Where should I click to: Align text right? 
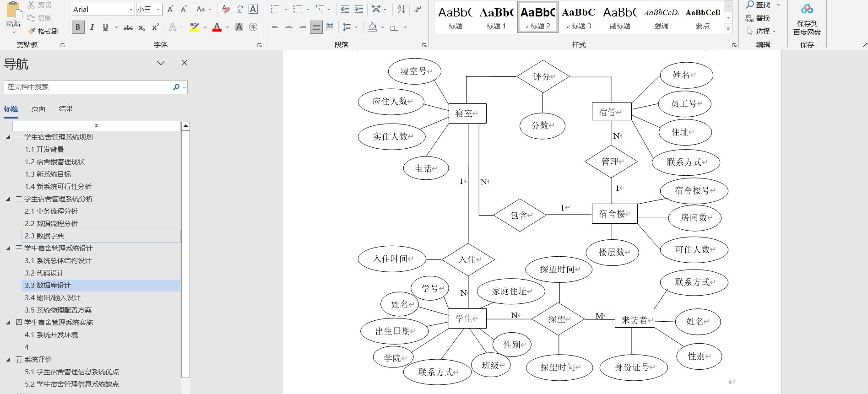pos(302,27)
